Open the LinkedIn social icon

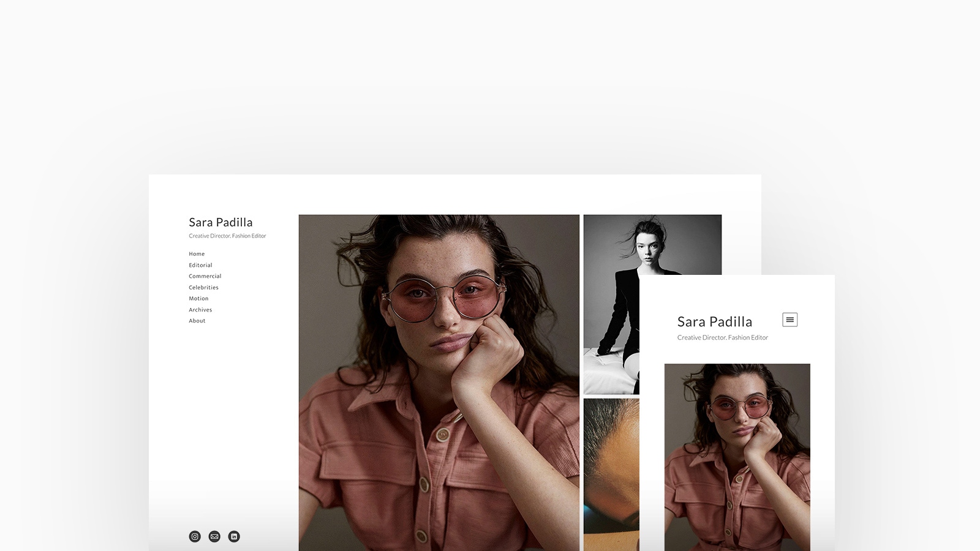(x=234, y=536)
